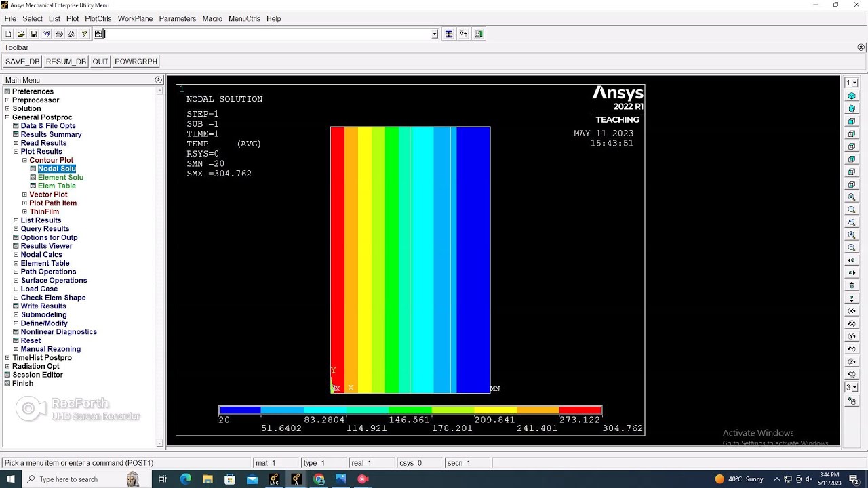Open the Contact Manager icon
868x488 pixels.
click(x=479, y=34)
